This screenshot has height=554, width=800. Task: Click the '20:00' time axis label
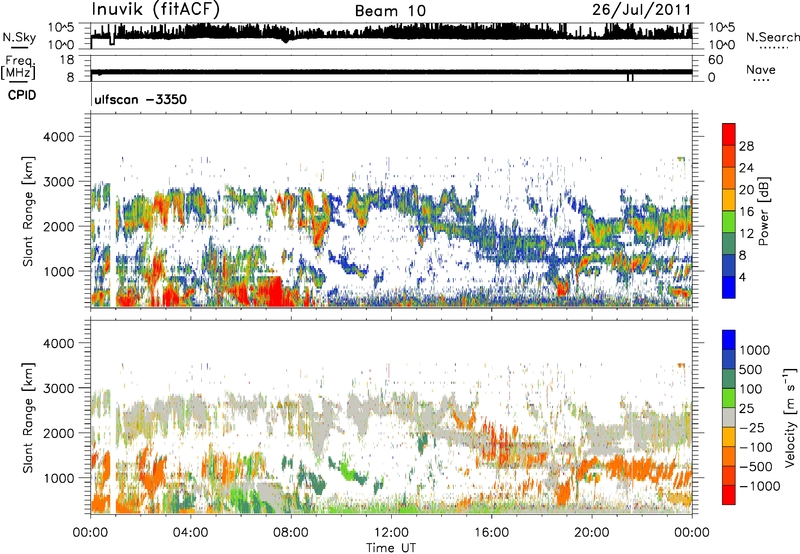(x=592, y=533)
